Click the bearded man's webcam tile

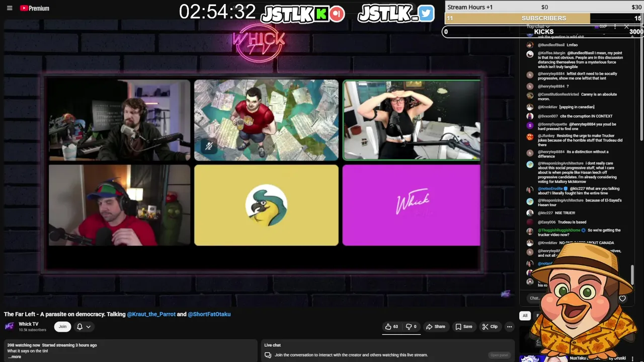(120, 120)
